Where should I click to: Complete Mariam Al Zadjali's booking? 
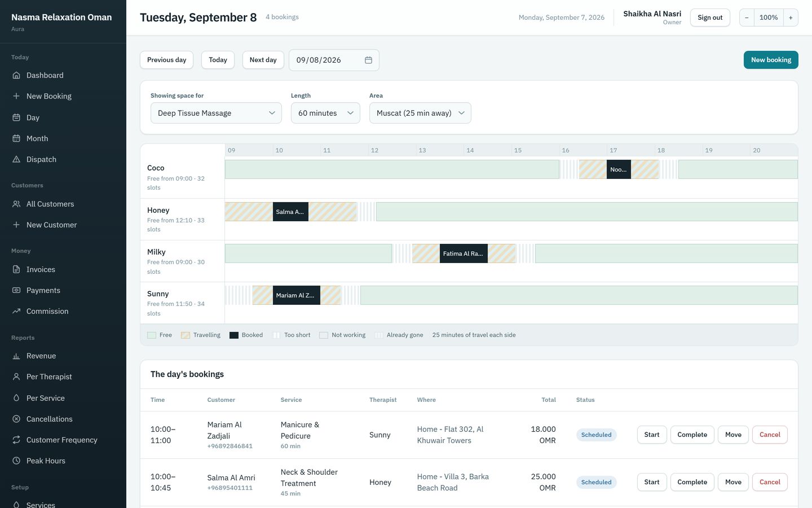(692, 435)
